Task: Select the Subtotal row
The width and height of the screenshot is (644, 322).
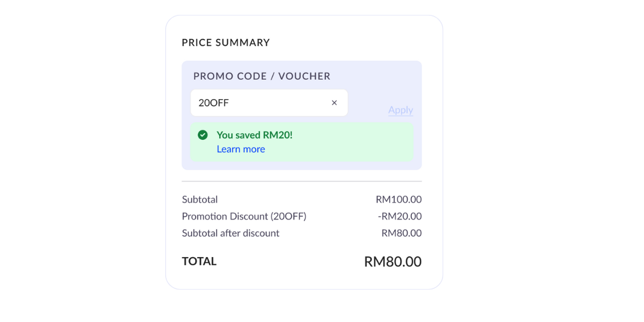Action: click(x=200, y=199)
